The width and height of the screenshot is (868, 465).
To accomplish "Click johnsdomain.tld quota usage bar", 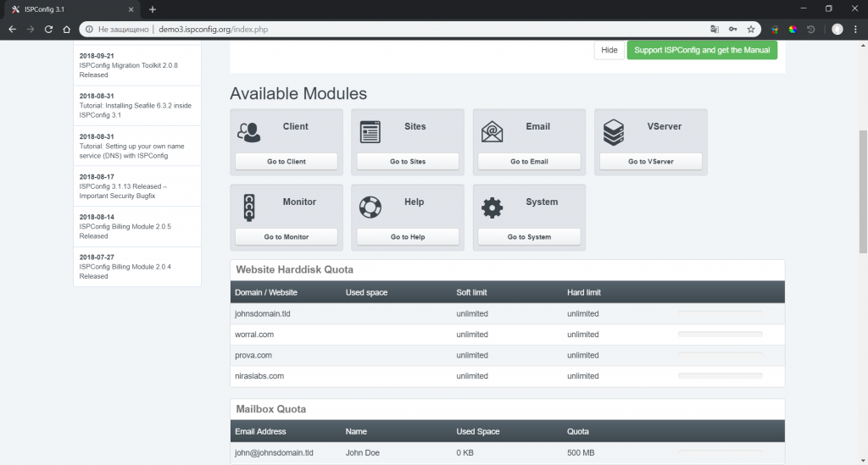I will (x=721, y=313).
